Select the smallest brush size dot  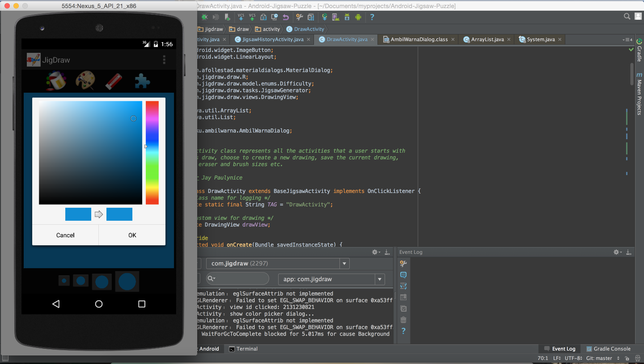[64, 281]
